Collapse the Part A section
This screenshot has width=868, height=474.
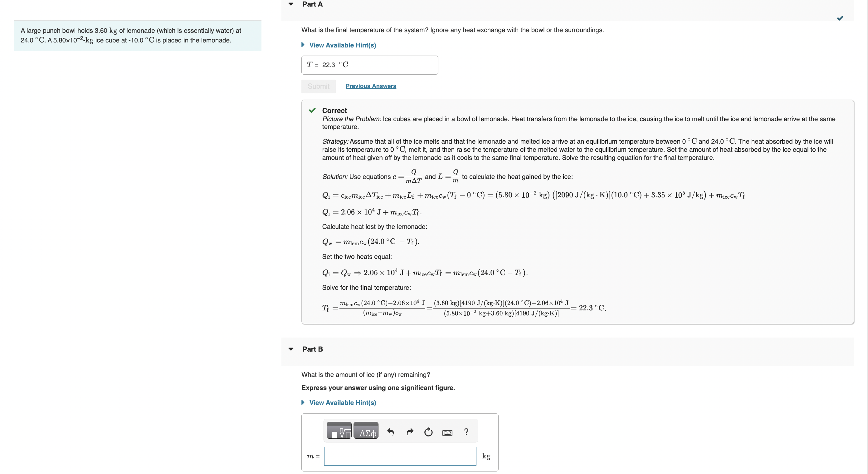291,4
